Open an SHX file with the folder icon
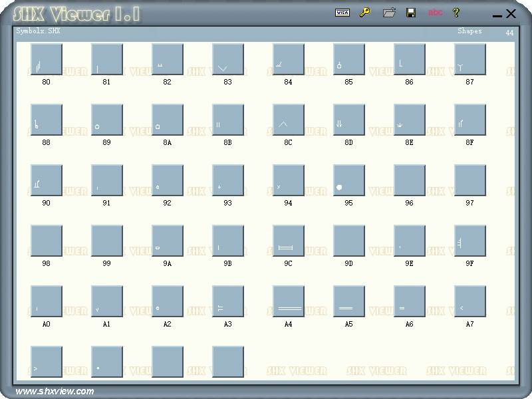The image size is (532, 399). point(389,13)
